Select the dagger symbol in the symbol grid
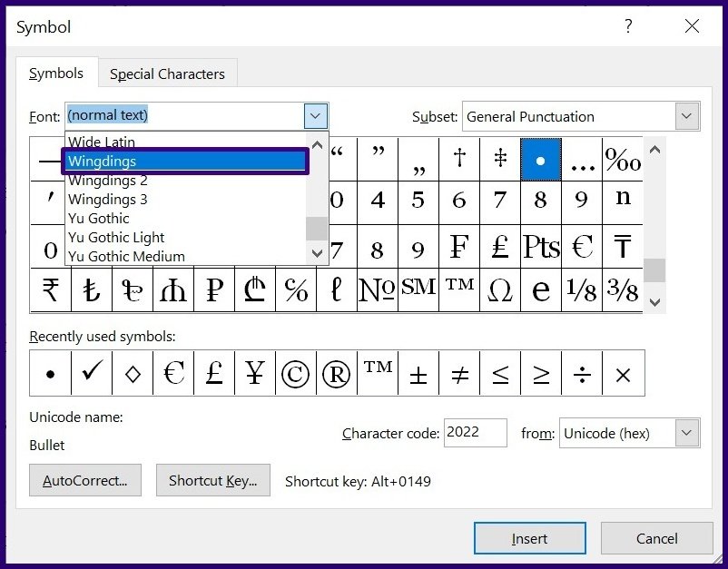 [x=459, y=160]
